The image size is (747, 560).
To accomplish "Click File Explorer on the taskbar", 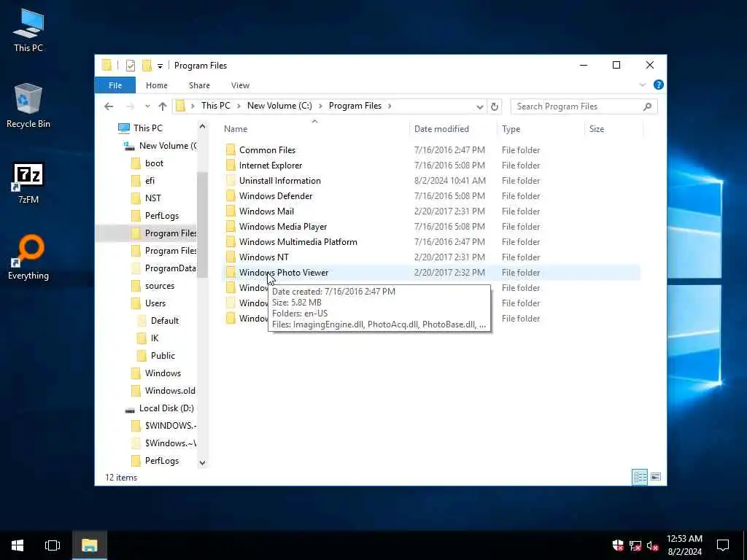I will (x=90, y=545).
